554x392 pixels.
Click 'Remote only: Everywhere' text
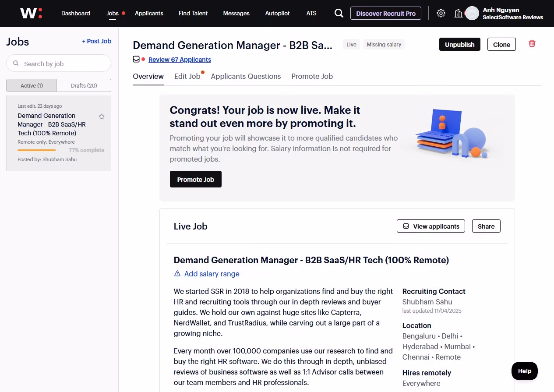click(x=46, y=142)
